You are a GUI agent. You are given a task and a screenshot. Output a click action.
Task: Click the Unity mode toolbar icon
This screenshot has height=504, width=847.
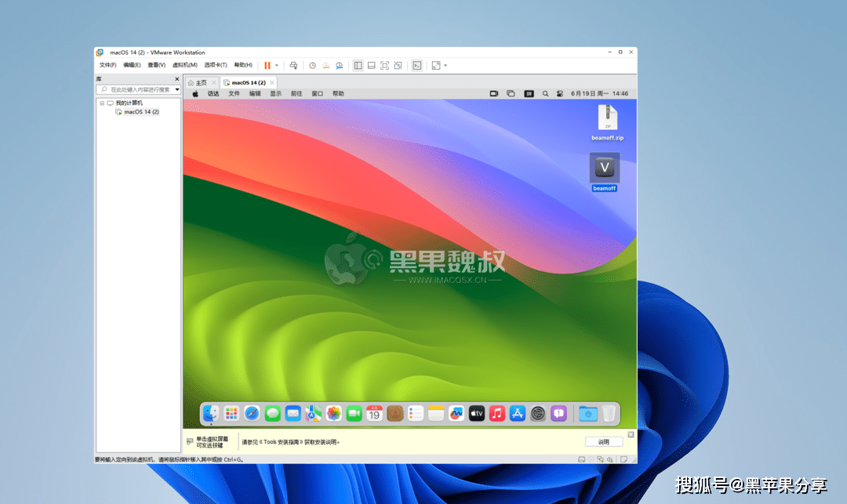[x=398, y=65]
